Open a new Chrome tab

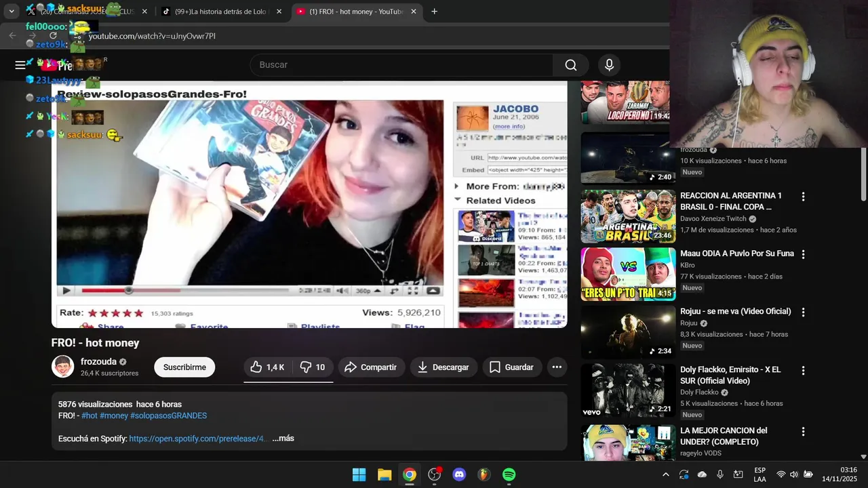pyautogui.click(x=434, y=12)
